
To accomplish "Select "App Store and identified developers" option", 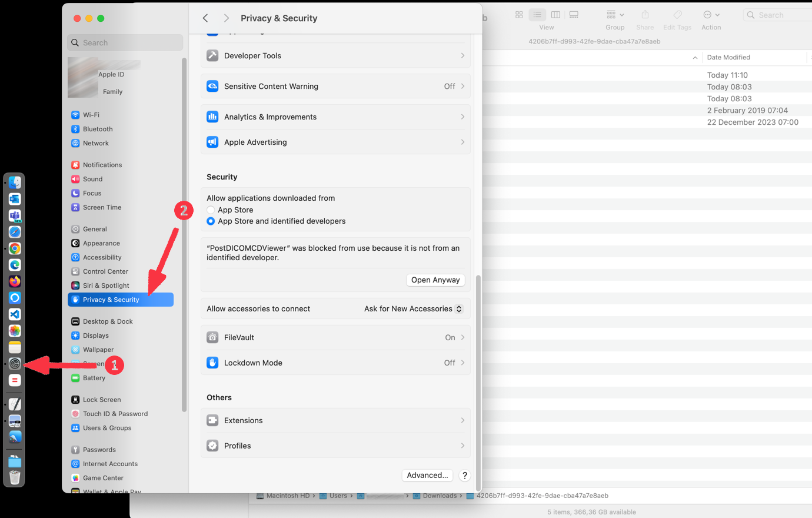I will coord(211,221).
